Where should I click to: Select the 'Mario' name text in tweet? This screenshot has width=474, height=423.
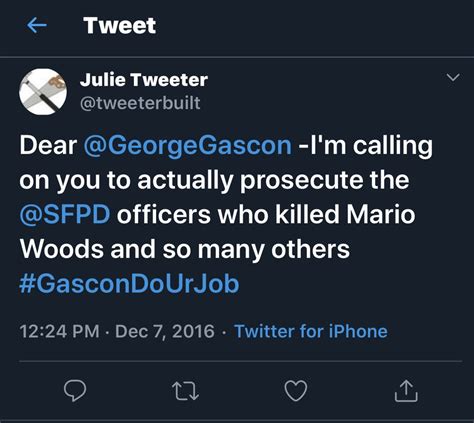coord(381,214)
